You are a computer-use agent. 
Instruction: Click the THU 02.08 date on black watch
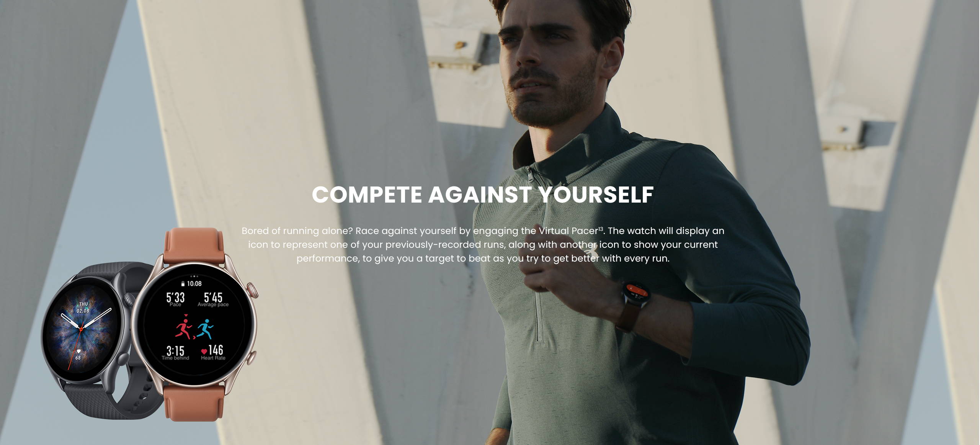(83, 308)
